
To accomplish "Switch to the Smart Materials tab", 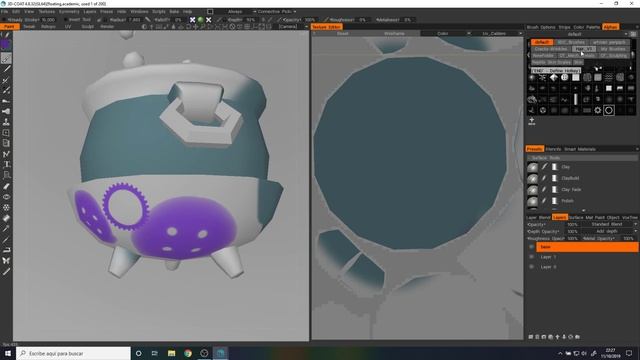I will pos(580,149).
